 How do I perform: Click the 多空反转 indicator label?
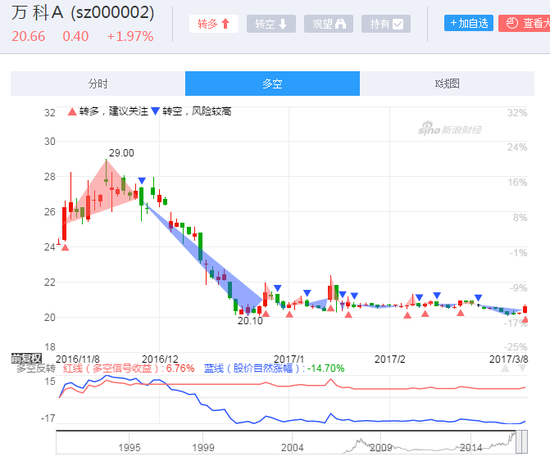(x=36, y=368)
